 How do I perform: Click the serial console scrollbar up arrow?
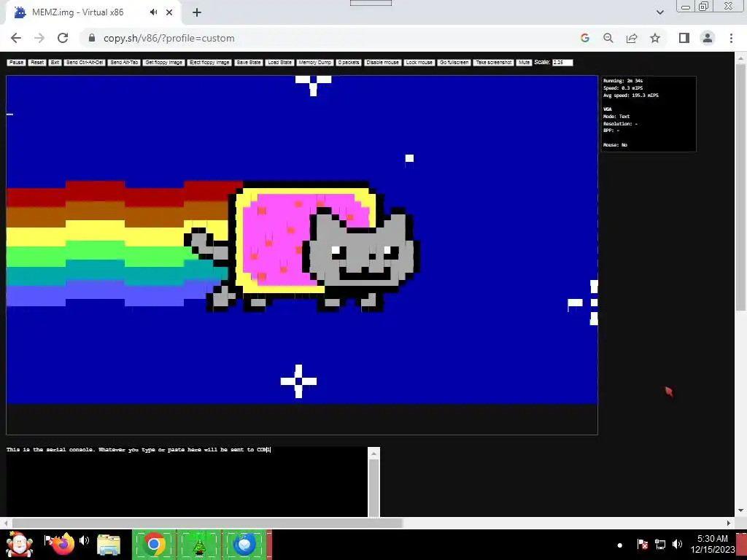coord(374,454)
